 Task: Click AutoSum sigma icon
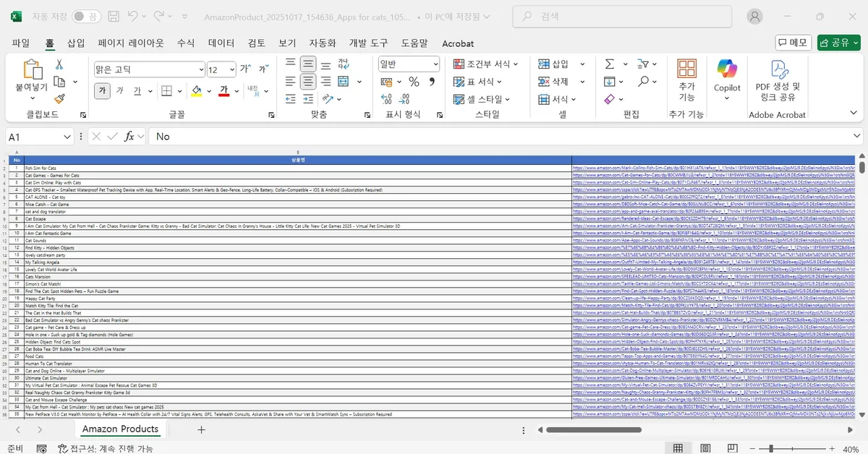click(610, 64)
